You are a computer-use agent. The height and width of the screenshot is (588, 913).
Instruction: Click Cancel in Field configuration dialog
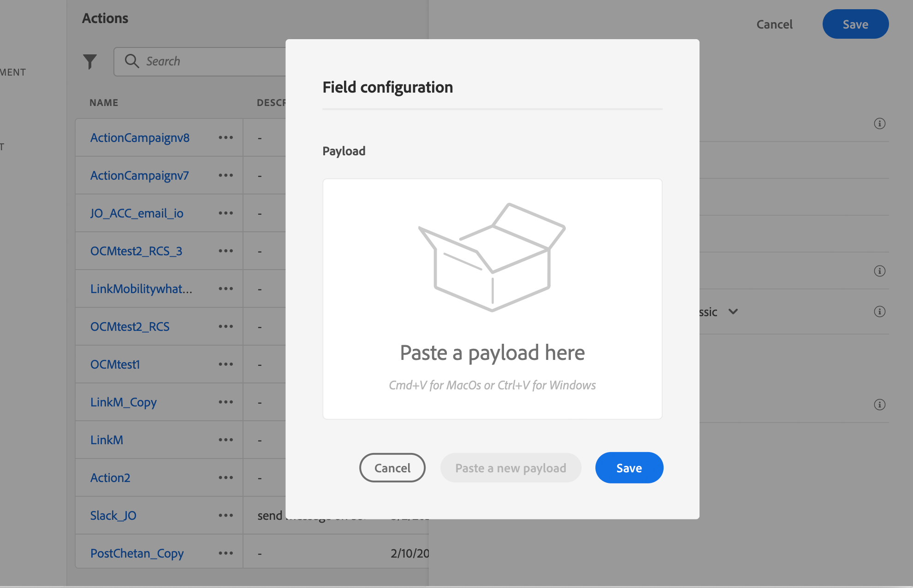(392, 468)
